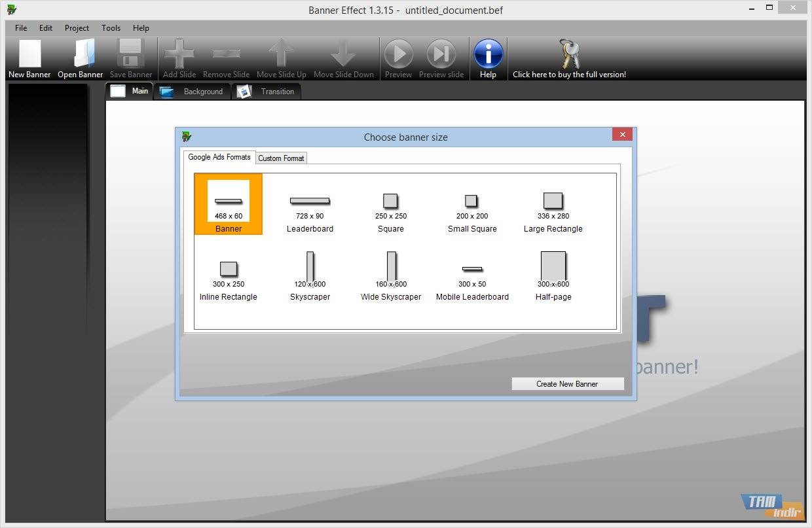Click the New Banner toolbar icon
This screenshot has height=528, width=812.
point(29,54)
